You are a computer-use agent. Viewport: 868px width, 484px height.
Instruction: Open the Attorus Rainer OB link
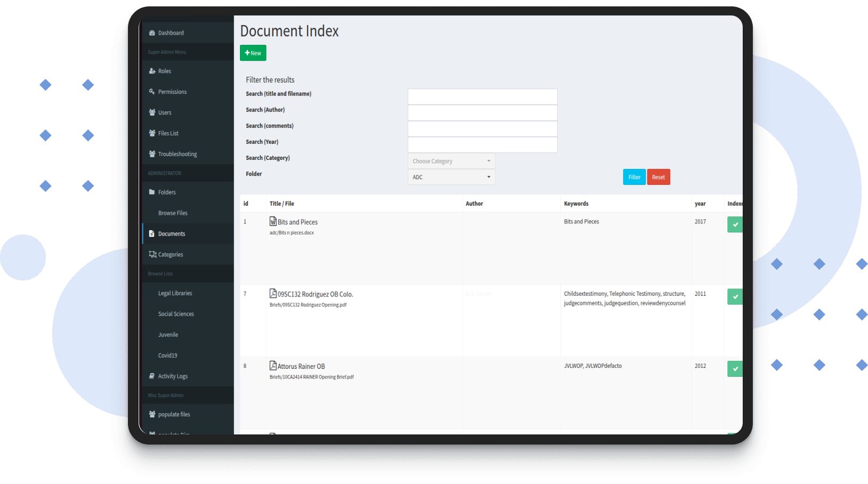pyautogui.click(x=301, y=366)
